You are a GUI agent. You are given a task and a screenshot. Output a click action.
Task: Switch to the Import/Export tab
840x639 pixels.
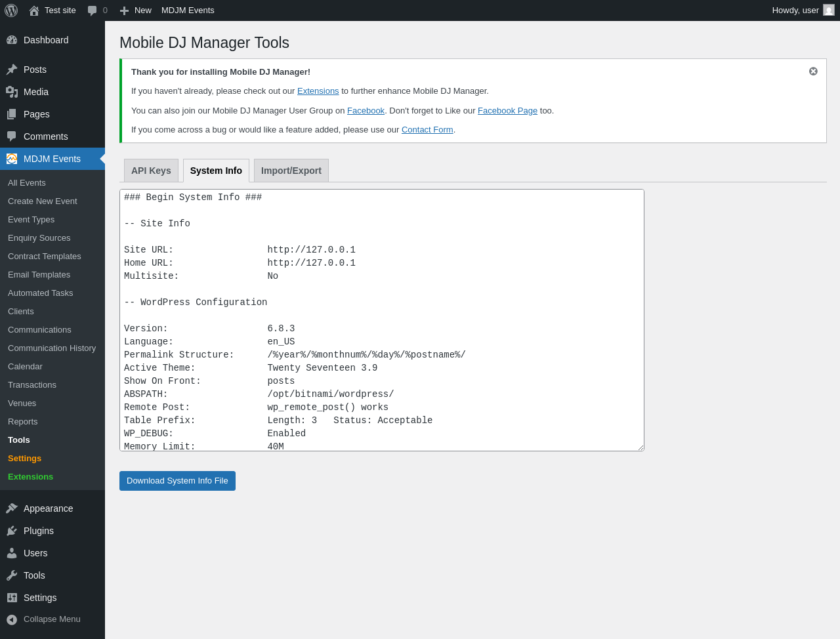tap(291, 171)
